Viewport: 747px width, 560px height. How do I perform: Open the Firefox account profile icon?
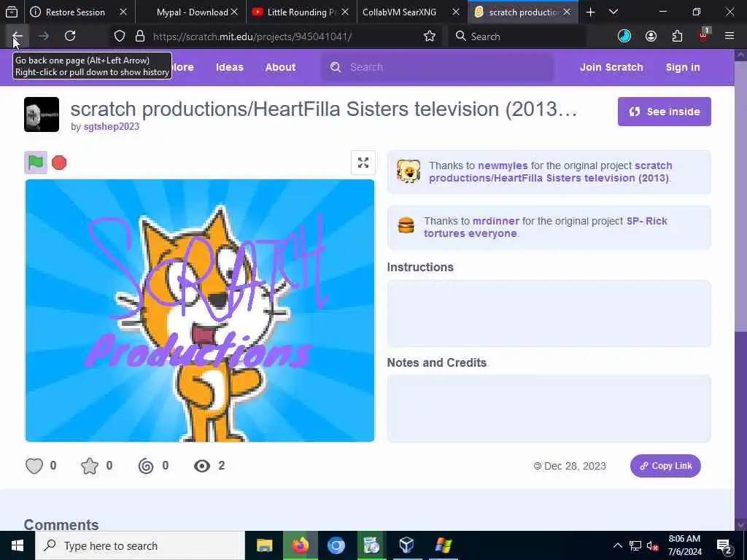pyautogui.click(x=651, y=36)
